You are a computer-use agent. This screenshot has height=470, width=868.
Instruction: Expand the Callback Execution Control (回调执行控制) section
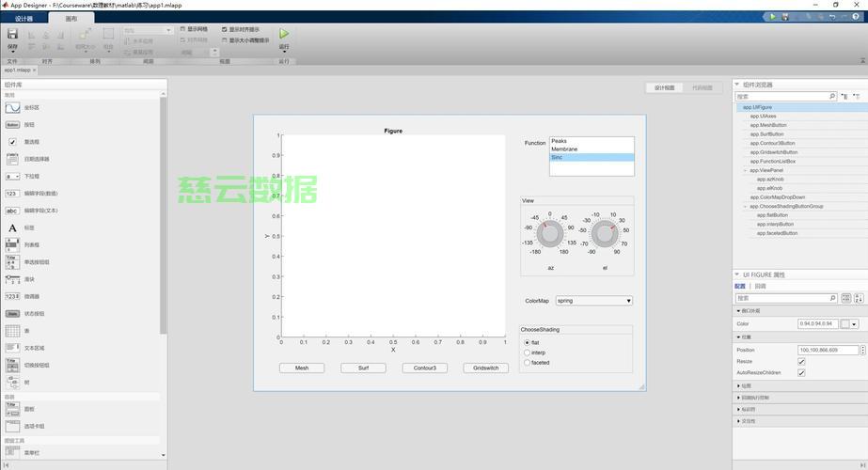coord(738,398)
